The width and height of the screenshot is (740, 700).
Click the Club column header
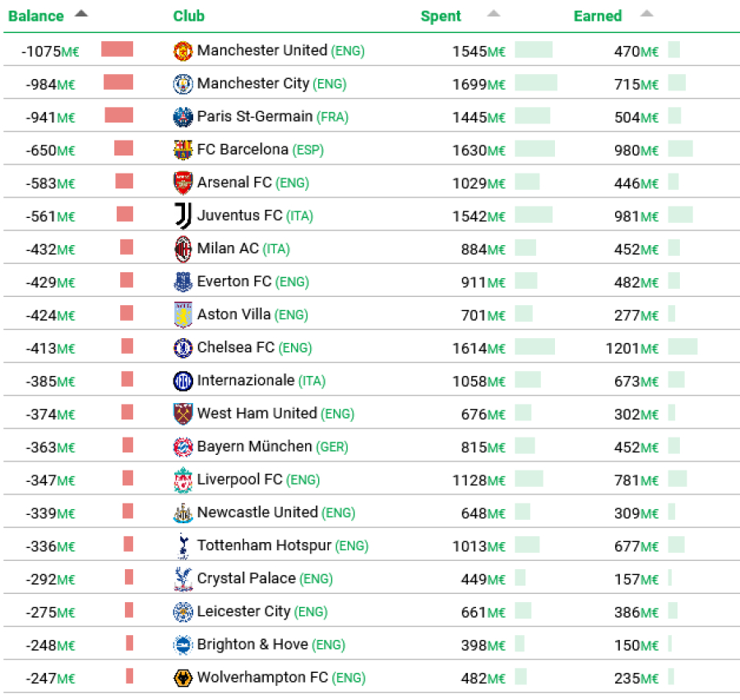(189, 16)
